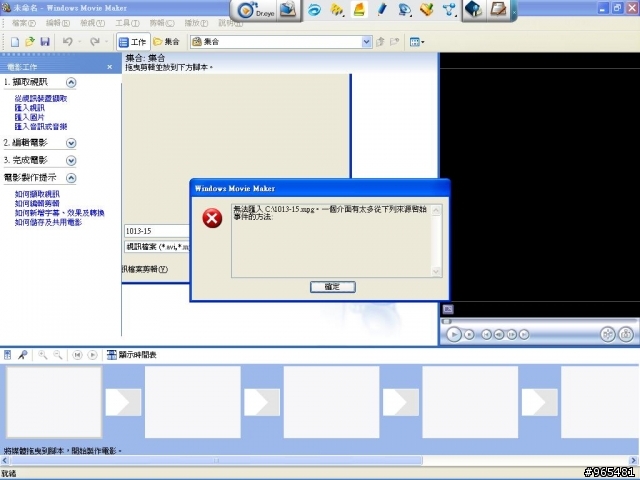Image resolution: width=640 pixels, height=480 pixels.
Task: Click the Narrate Timeline microphone icon
Action: pos(22,355)
